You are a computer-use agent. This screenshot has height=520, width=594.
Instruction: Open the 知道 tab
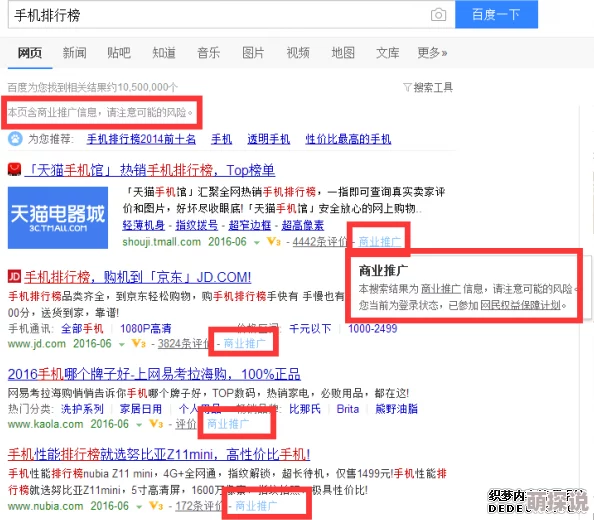pyautogui.click(x=164, y=53)
